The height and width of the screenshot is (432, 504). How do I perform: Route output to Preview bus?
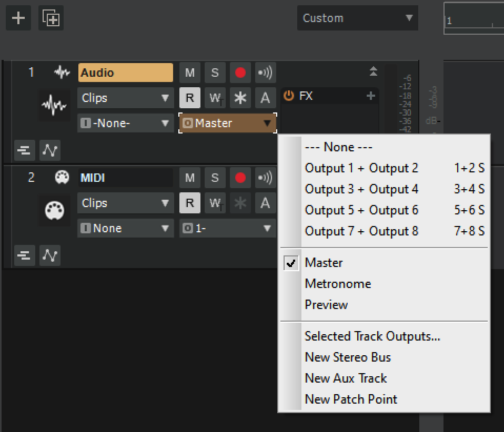tap(384, 304)
